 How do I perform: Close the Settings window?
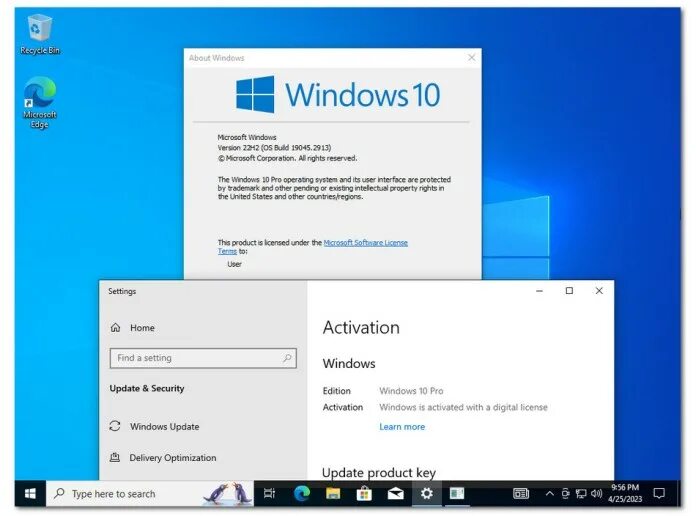599,291
